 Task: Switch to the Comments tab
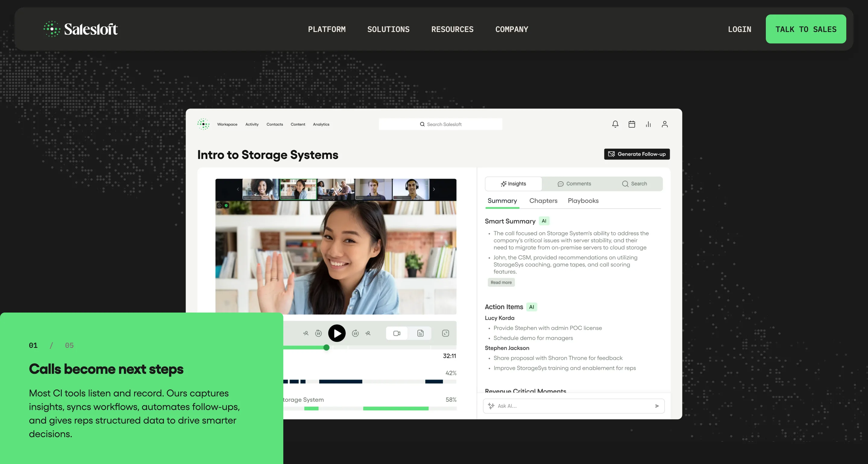574,184
